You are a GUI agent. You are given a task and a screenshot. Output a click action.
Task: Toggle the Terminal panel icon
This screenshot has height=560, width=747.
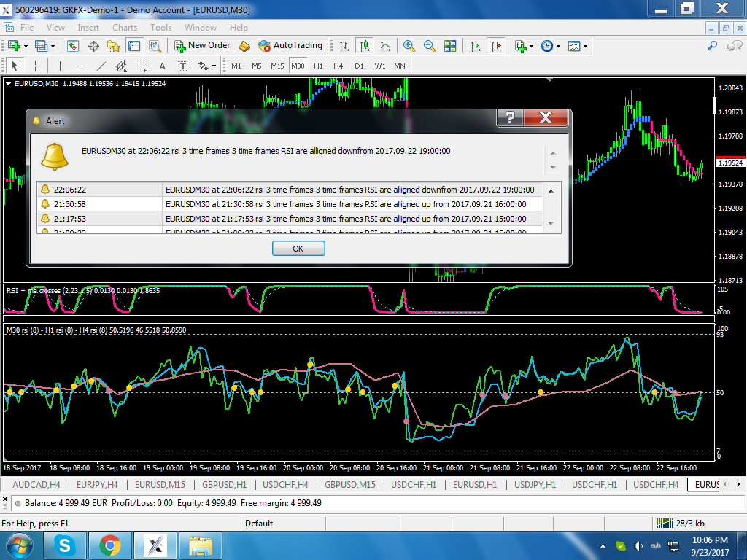pyautogui.click(x=134, y=46)
